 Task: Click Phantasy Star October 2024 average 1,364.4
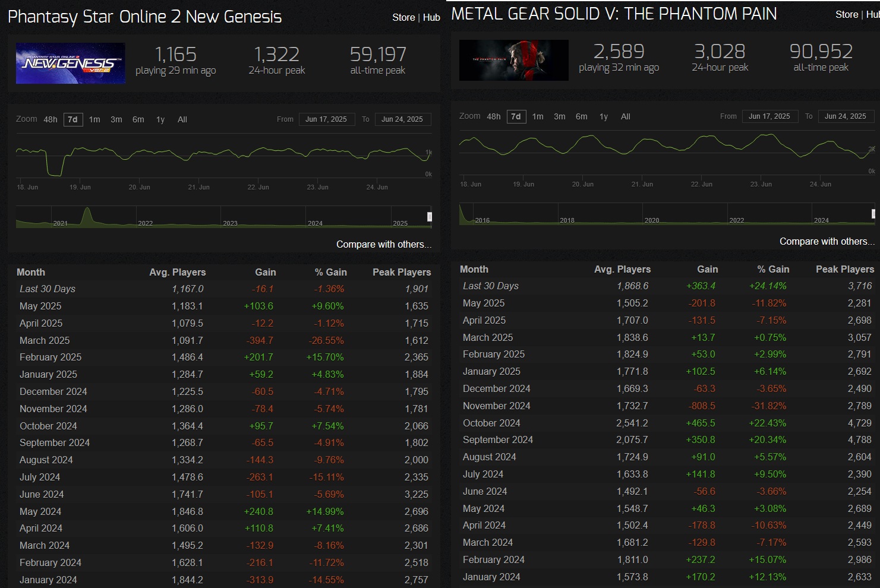click(187, 426)
